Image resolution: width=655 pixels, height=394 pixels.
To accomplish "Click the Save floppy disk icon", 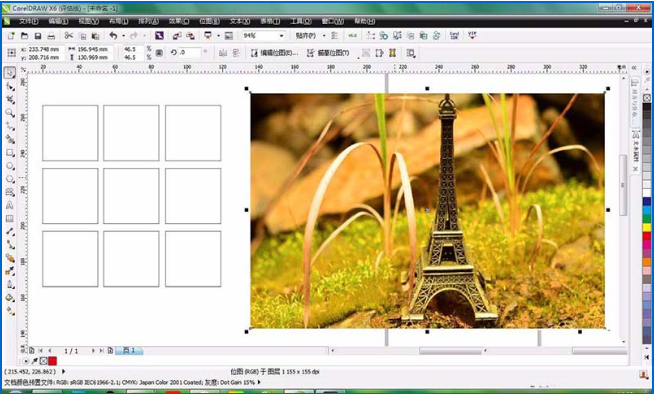I will (38, 36).
